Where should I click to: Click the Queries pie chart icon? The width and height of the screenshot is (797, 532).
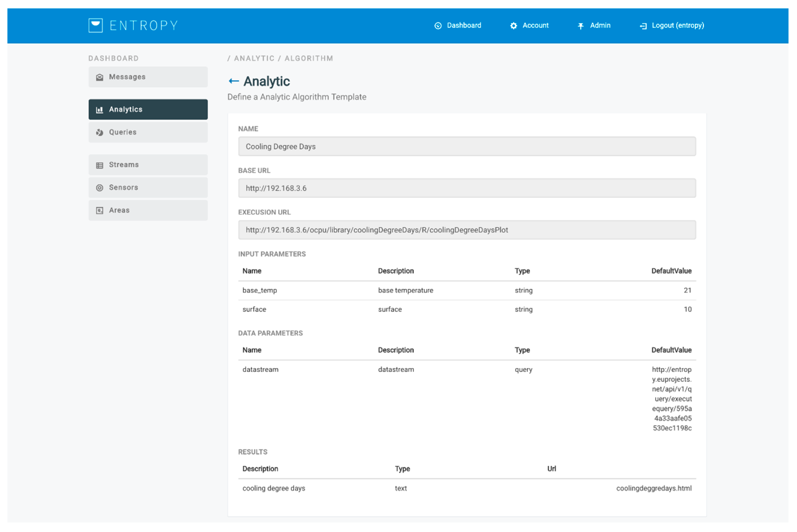[x=99, y=132]
